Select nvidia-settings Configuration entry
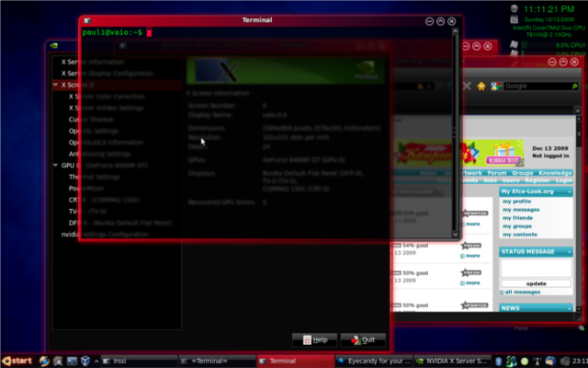Image resolution: width=588 pixels, height=368 pixels. coord(105,235)
